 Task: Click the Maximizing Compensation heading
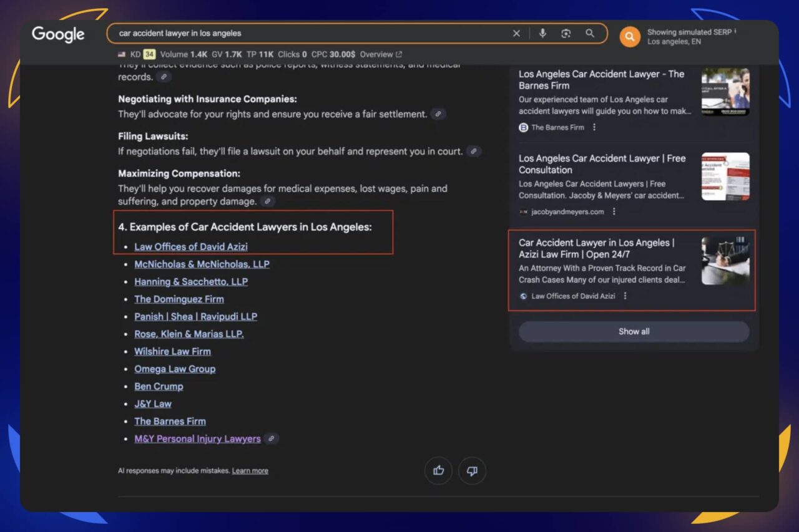[x=179, y=173]
